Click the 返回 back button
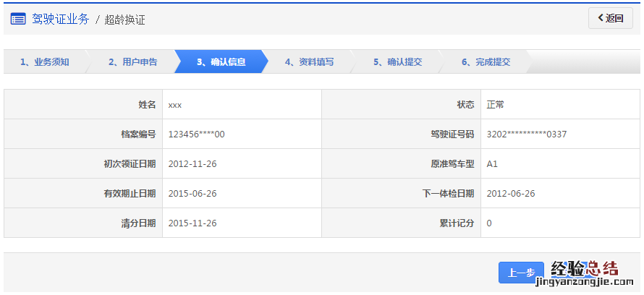 610,19
